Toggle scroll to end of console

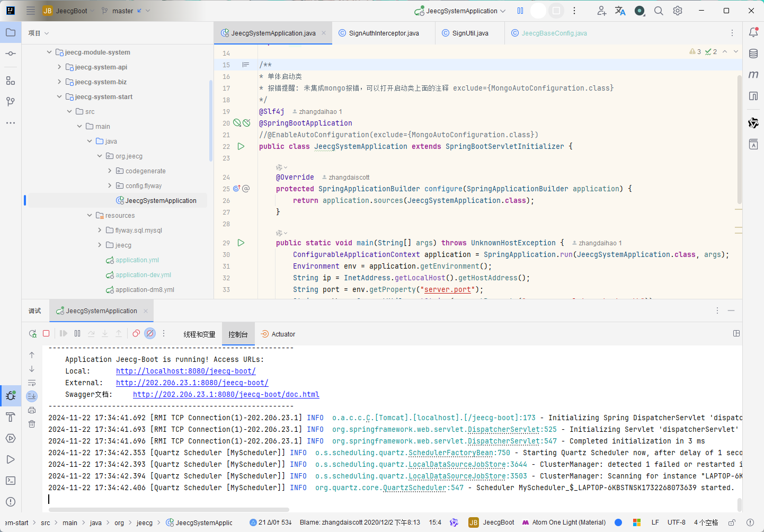[x=32, y=396]
